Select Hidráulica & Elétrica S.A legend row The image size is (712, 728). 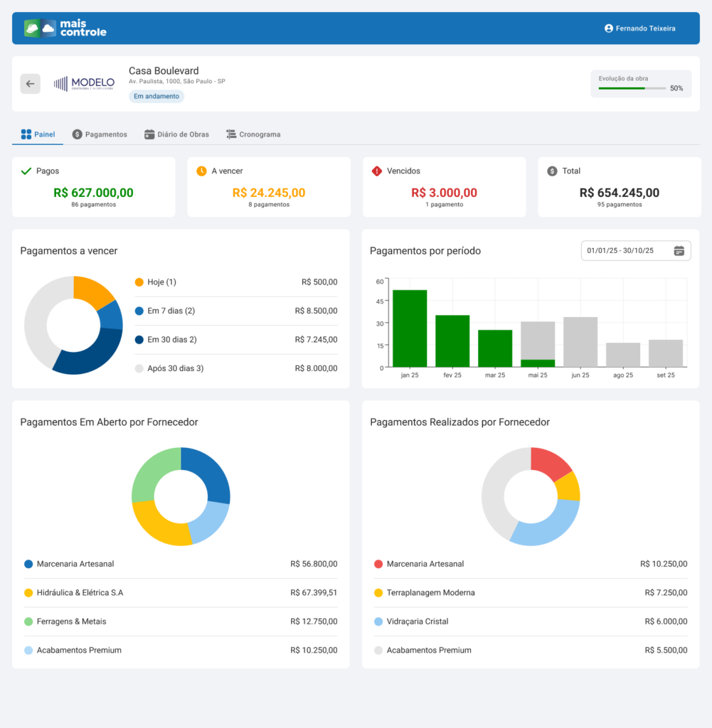[80, 593]
